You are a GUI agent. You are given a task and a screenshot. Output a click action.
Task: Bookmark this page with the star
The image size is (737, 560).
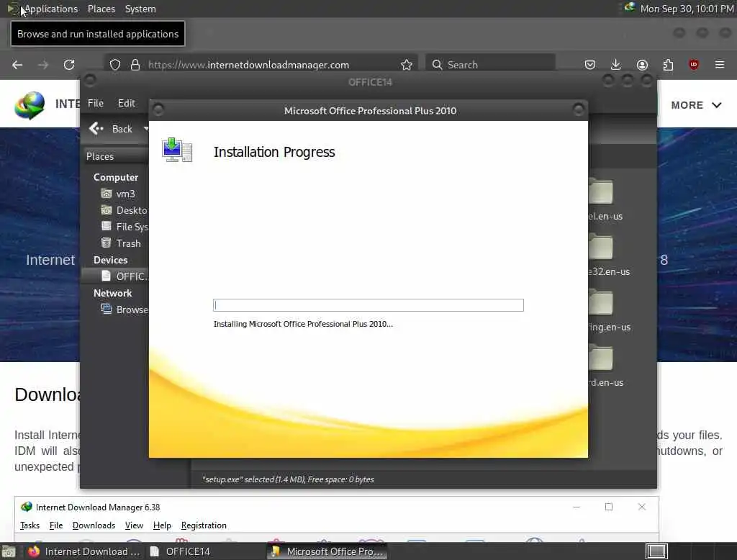(407, 65)
